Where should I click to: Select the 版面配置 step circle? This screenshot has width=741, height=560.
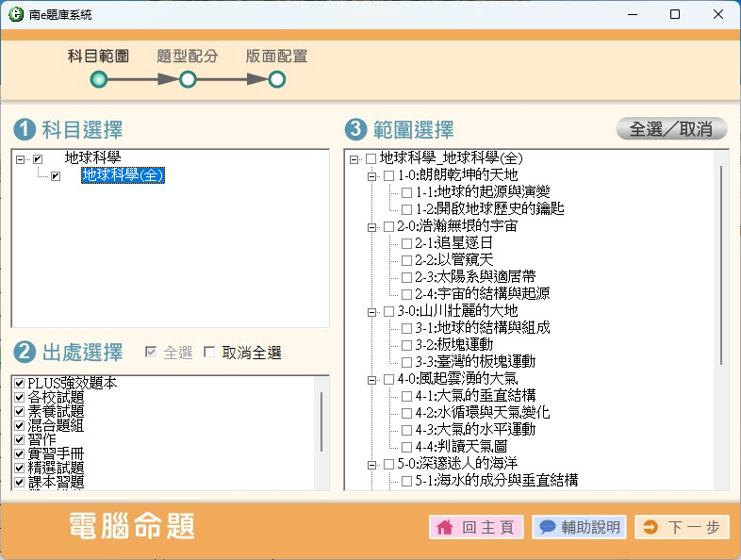pyautogui.click(x=277, y=79)
